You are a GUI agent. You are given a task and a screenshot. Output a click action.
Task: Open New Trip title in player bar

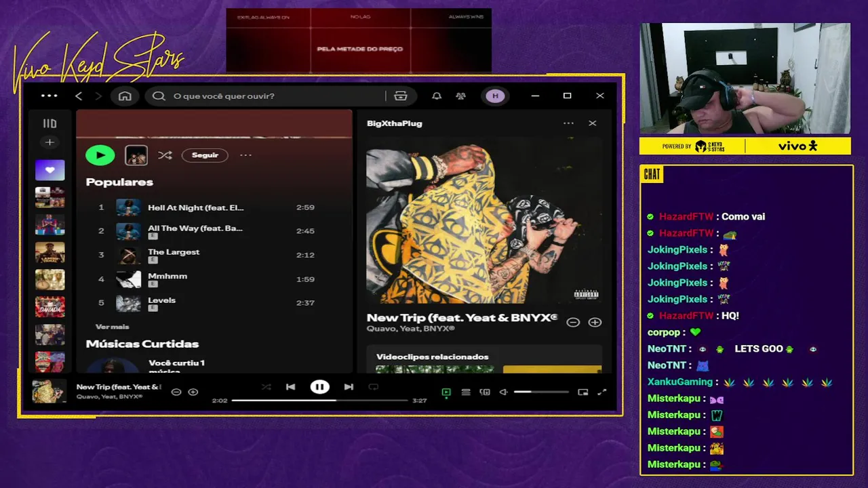[x=119, y=387]
